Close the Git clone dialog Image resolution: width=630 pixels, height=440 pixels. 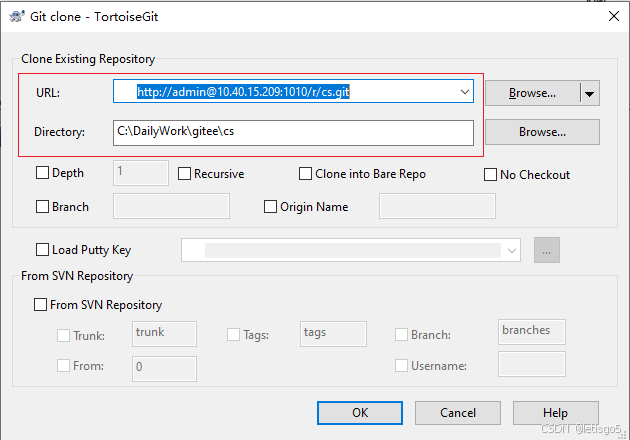click(x=614, y=16)
